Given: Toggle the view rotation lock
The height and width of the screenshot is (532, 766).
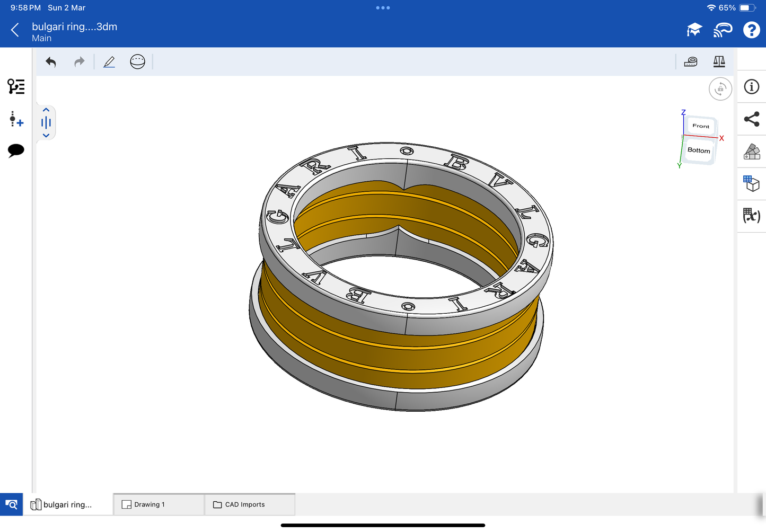Looking at the screenshot, I should [x=720, y=89].
